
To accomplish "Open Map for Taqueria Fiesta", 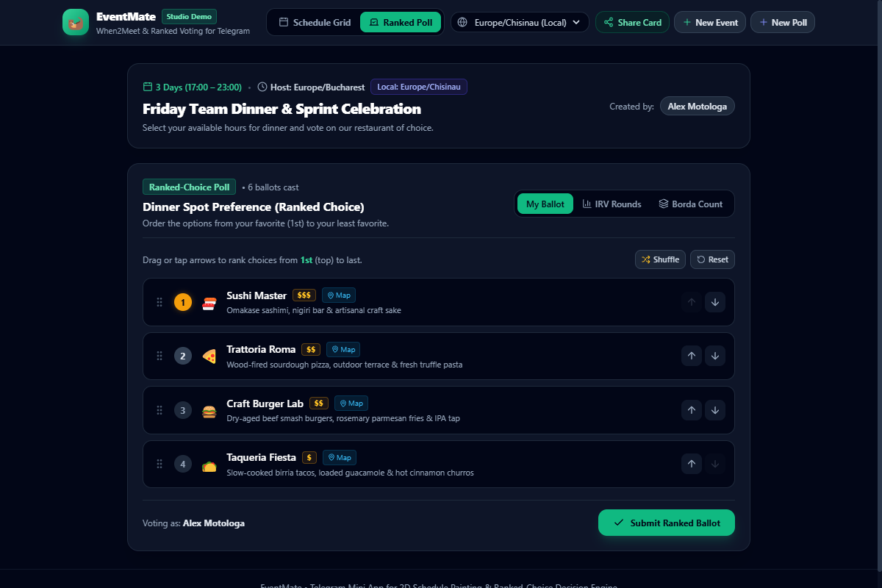I will point(340,457).
